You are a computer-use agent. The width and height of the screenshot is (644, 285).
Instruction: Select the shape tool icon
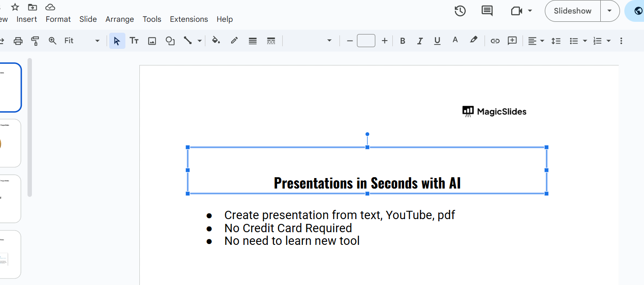[x=170, y=41]
